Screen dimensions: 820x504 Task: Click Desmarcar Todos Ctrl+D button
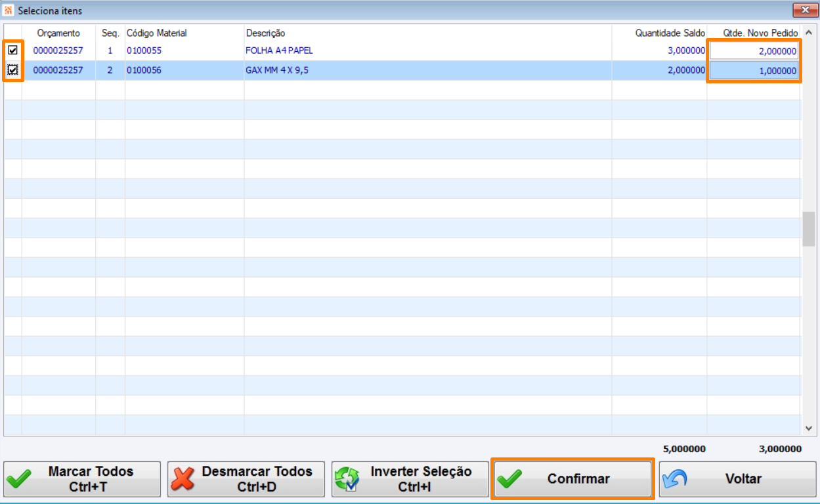pos(246,479)
